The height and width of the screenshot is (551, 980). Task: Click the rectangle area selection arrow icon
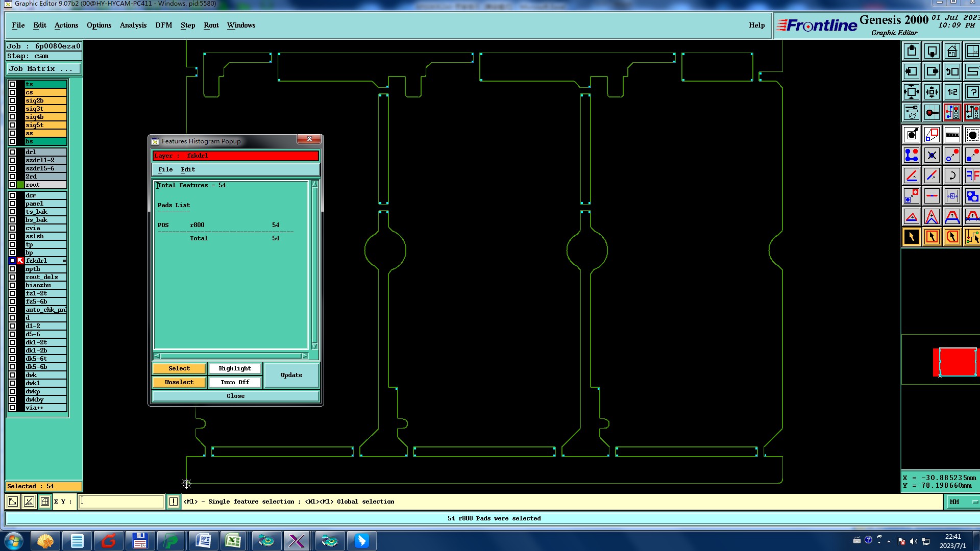932,237
